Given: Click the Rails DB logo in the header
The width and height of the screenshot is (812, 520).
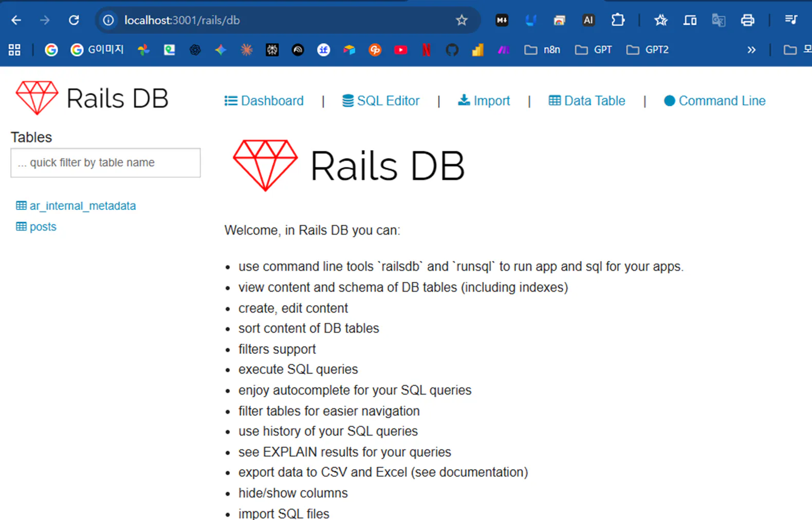Looking at the screenshot, I should (x=92, y=98).
